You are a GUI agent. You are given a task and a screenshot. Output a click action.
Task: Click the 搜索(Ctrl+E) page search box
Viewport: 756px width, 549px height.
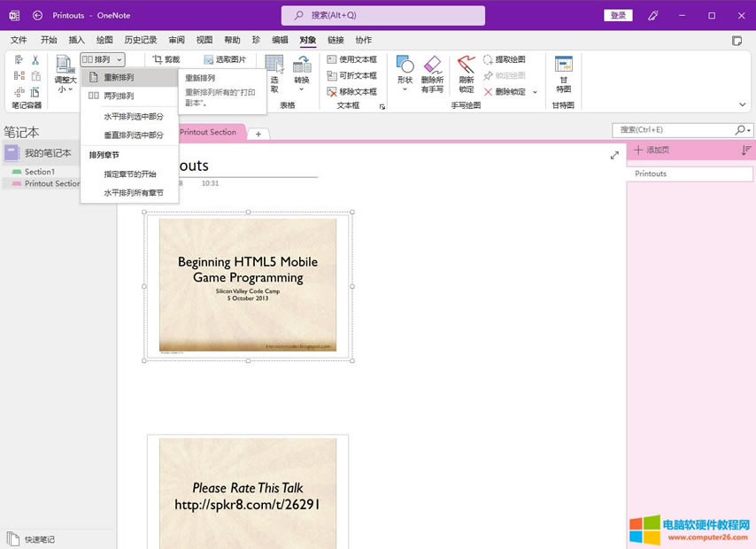pyautogui.click(x=673, y=130)
